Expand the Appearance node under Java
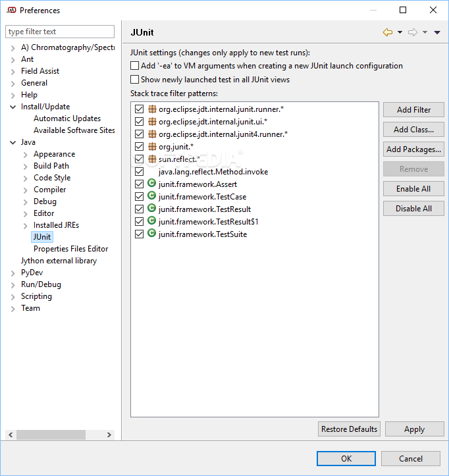This screenshot has height=476, width=449. click(x=26, y=155)
